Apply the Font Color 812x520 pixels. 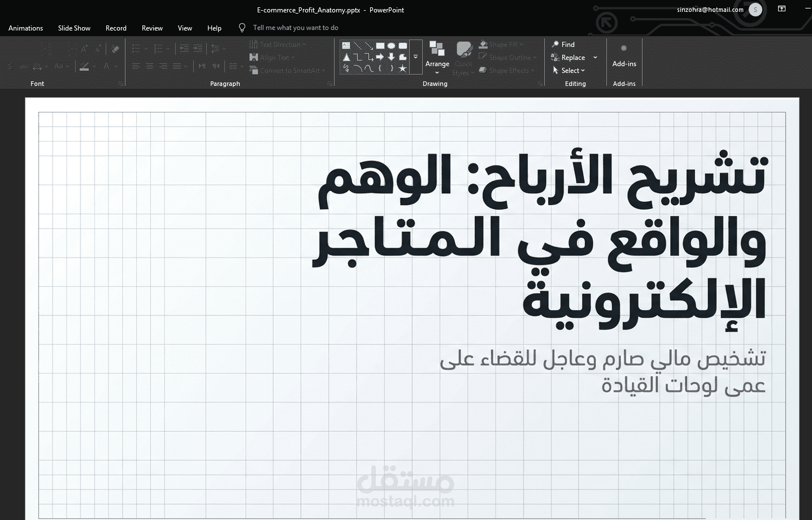pos(106,66)
